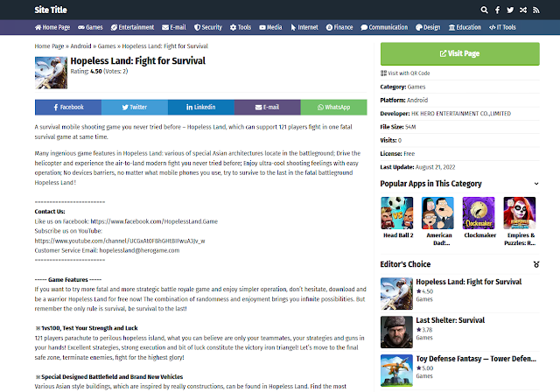The image size is (560, 392).
Task: Go to Home Page in the navigation bar
Action: tap(52, 27)
